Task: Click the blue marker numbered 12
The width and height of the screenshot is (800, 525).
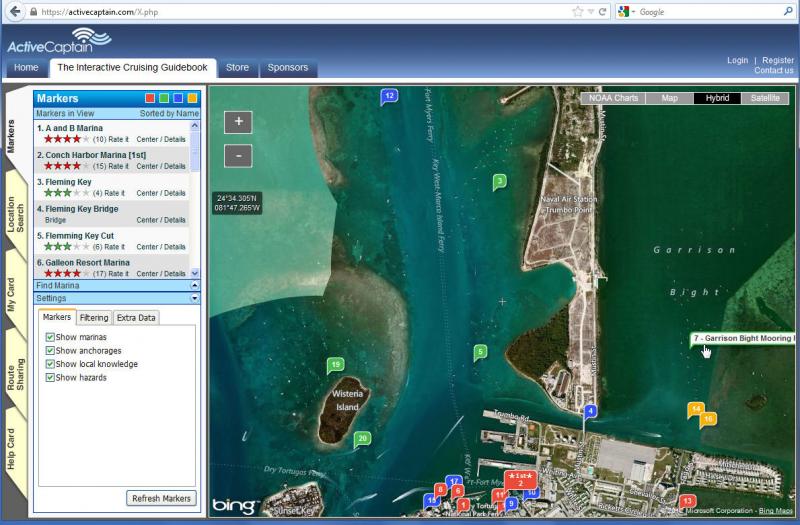Action: (389, 96)
